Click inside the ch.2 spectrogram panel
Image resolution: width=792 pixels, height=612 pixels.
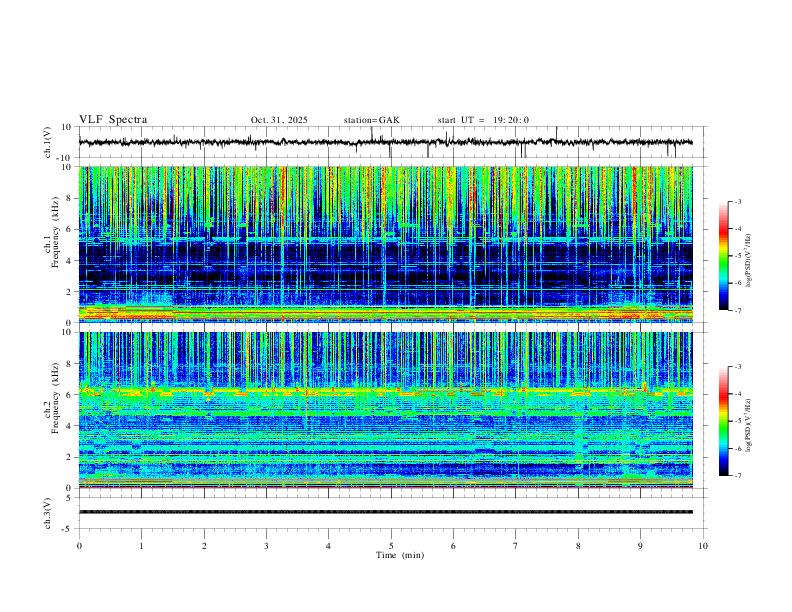[x=385, y=410]
